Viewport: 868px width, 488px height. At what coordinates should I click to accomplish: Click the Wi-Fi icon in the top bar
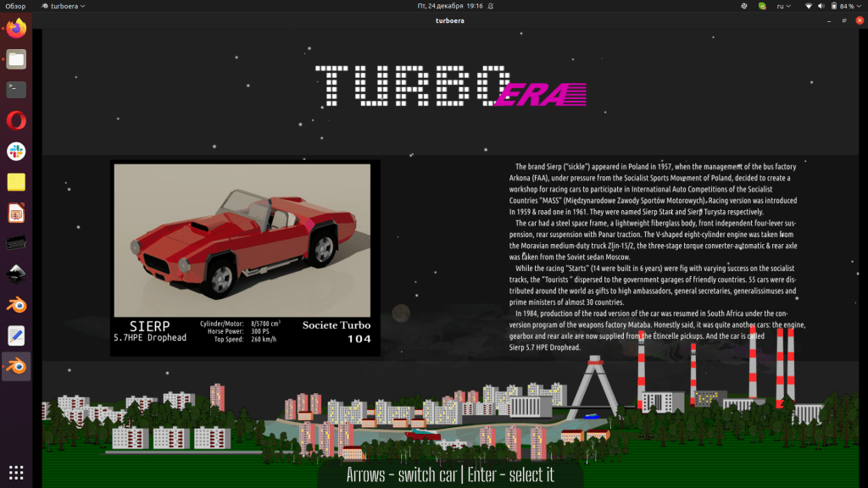coord(809,6)
